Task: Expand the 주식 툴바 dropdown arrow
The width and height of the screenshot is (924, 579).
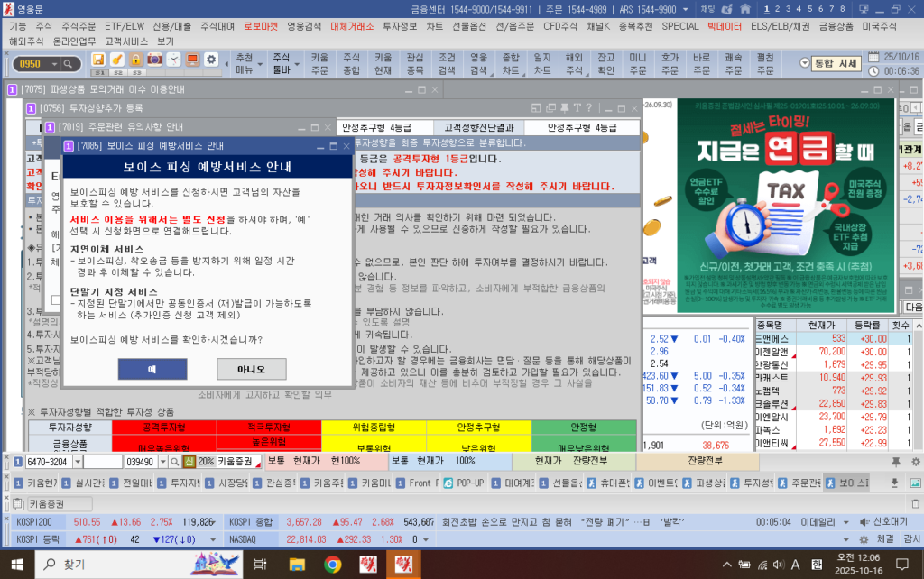Action: (x=295, y=63)
